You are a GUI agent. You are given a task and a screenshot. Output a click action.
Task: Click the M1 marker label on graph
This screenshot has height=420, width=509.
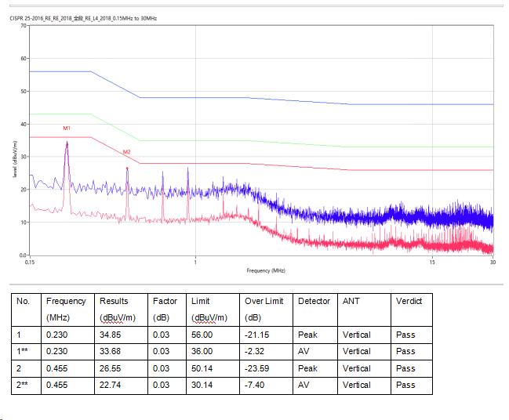[x=67, y=128]
